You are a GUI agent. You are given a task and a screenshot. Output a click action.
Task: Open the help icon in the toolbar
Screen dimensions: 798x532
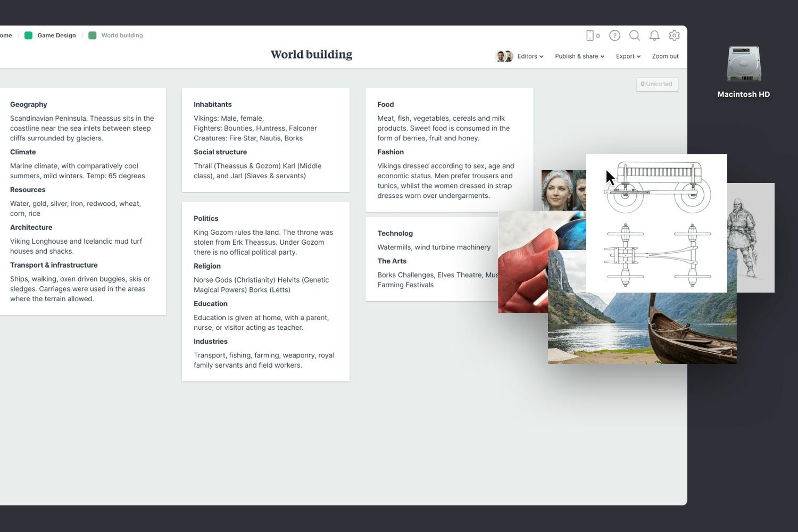pyautogui.click(x=614, y=35)
